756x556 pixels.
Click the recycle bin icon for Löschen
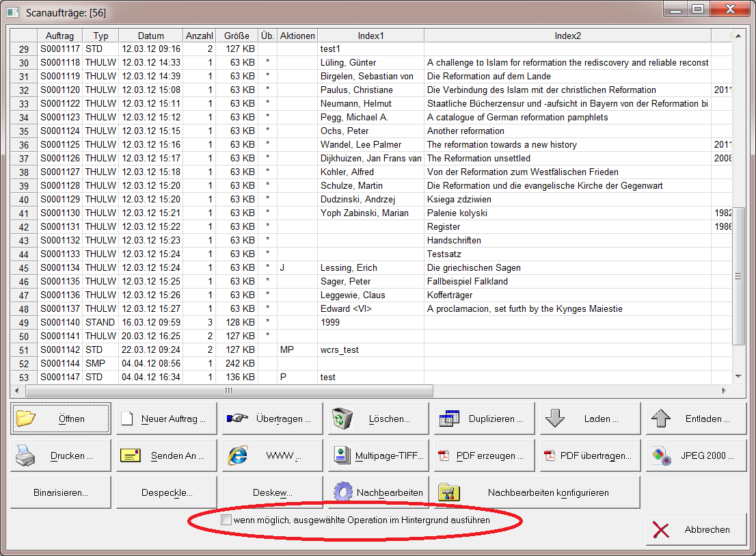point(342,418)
